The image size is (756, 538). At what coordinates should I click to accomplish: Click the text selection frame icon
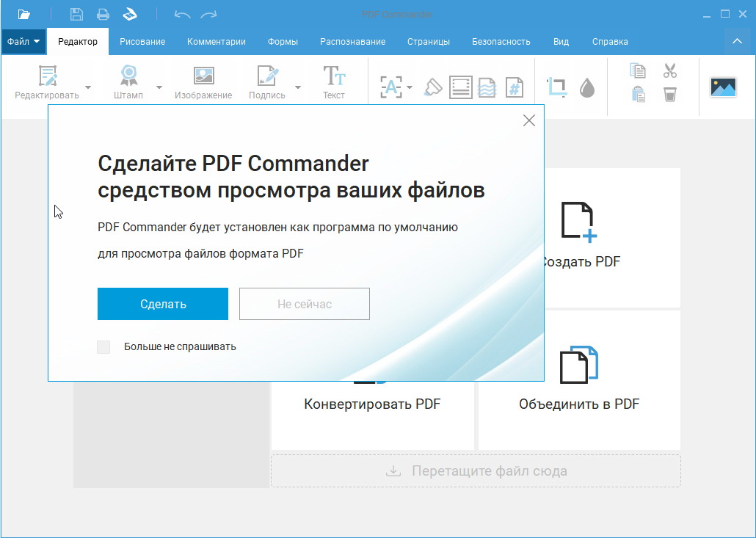pyautogui.click(x=391, y=87)
